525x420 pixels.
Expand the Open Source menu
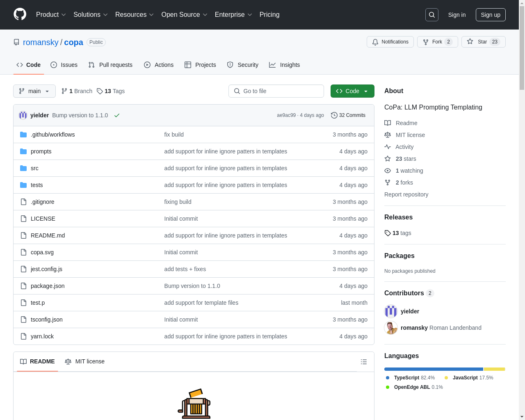point(185,15)
